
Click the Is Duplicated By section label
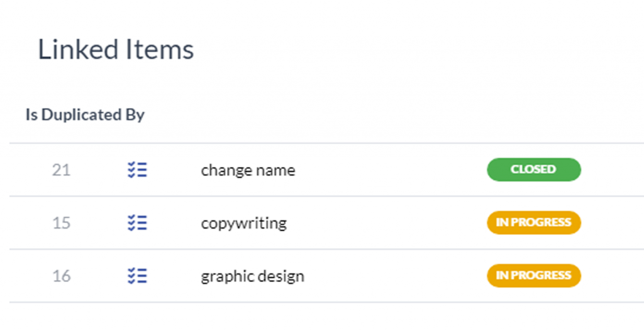pyautogui.click(x=85, y=115)
